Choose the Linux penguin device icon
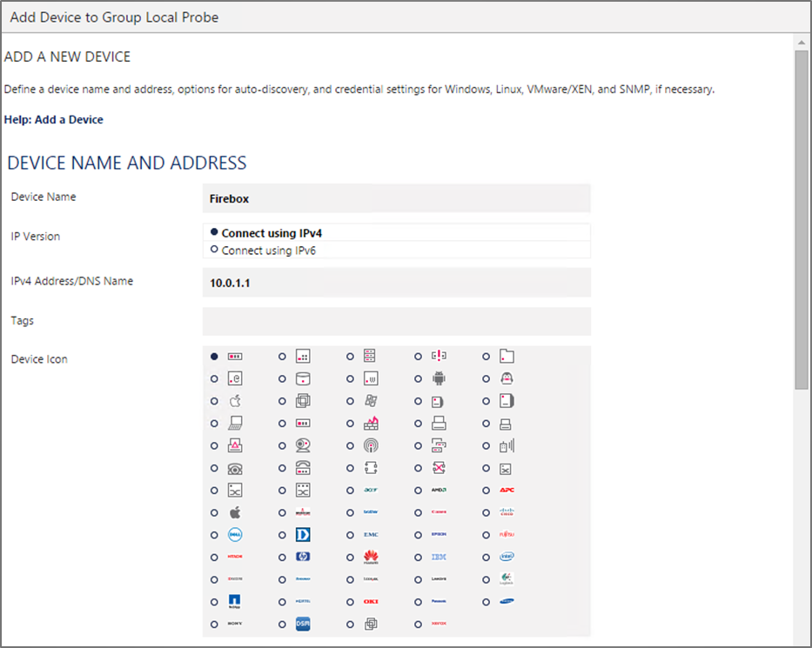Screen dimensions: 812x648 click(x=507, y=379)
